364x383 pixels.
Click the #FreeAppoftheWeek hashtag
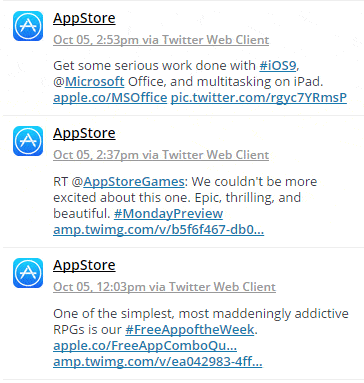click(x=190, y=330)
